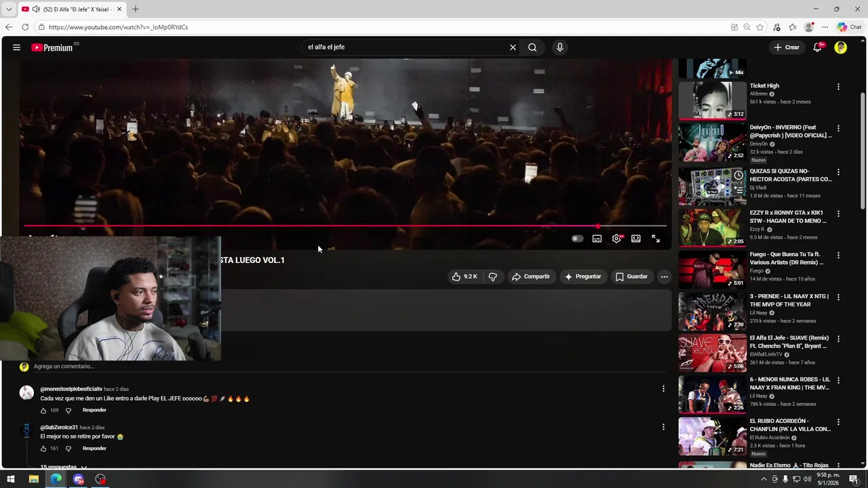Open the YouTube hamburger guide menu
The image size is (868, 488).
click(x=16, y=47)
